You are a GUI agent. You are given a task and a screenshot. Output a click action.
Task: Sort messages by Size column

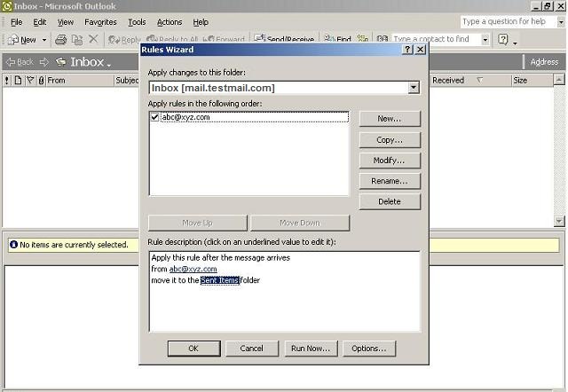(x=532, y=81)
